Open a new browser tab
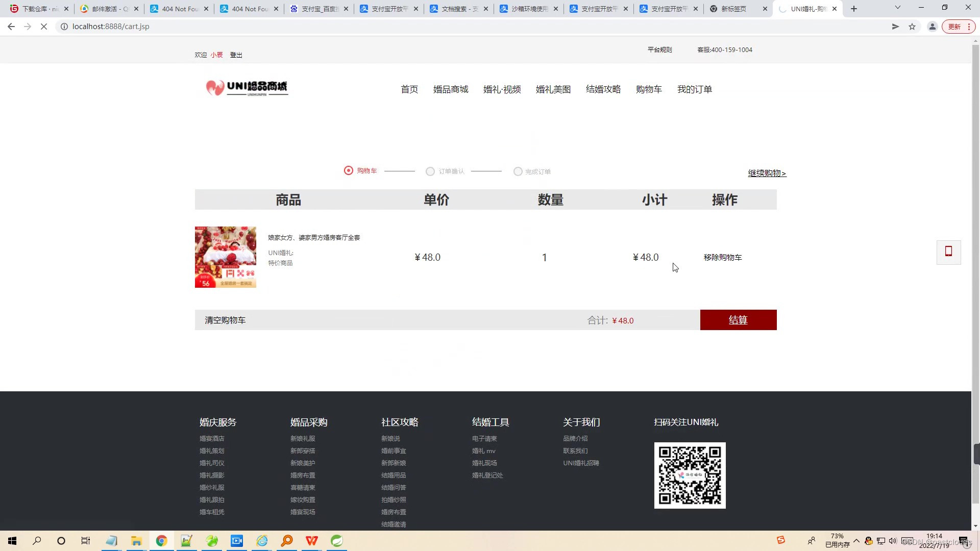Image resolution: width=980 pixels, height=551 pixels. click(x=854, y=9)
